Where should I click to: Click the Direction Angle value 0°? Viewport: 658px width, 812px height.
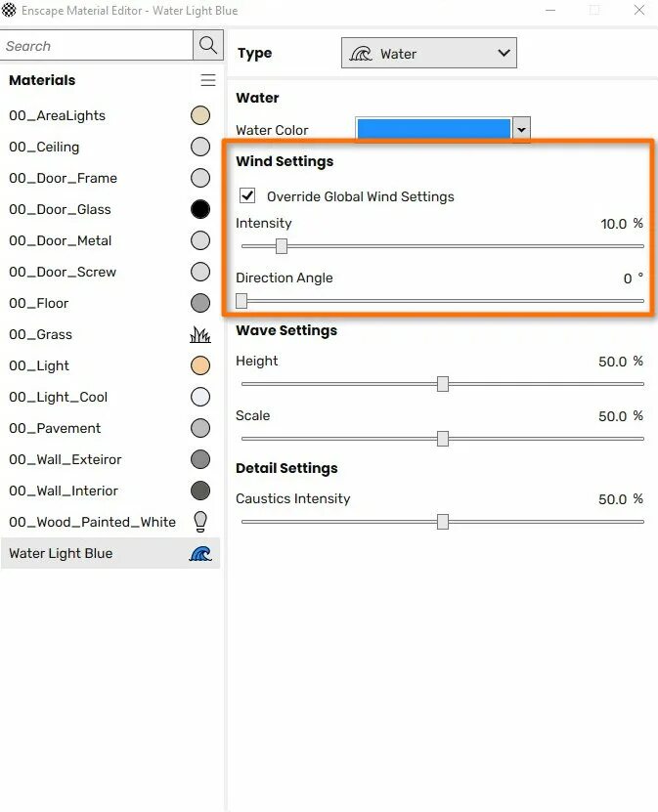pyautogui.click(x=634, y=278)
